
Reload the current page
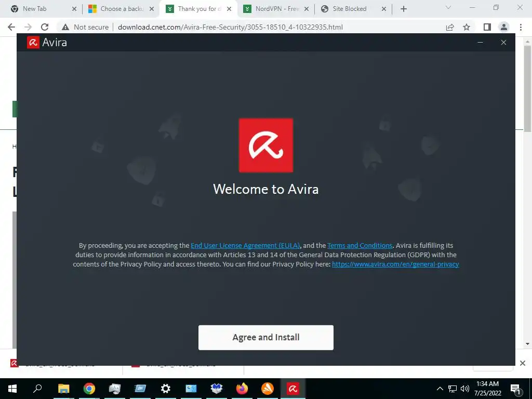(45, 27)
